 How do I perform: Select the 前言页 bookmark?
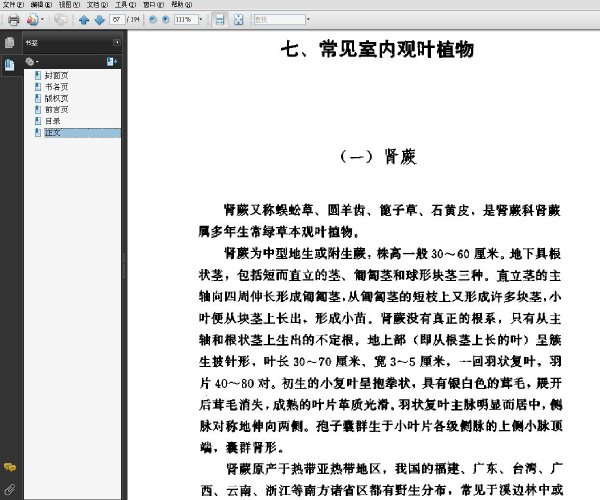coord(56,110)
